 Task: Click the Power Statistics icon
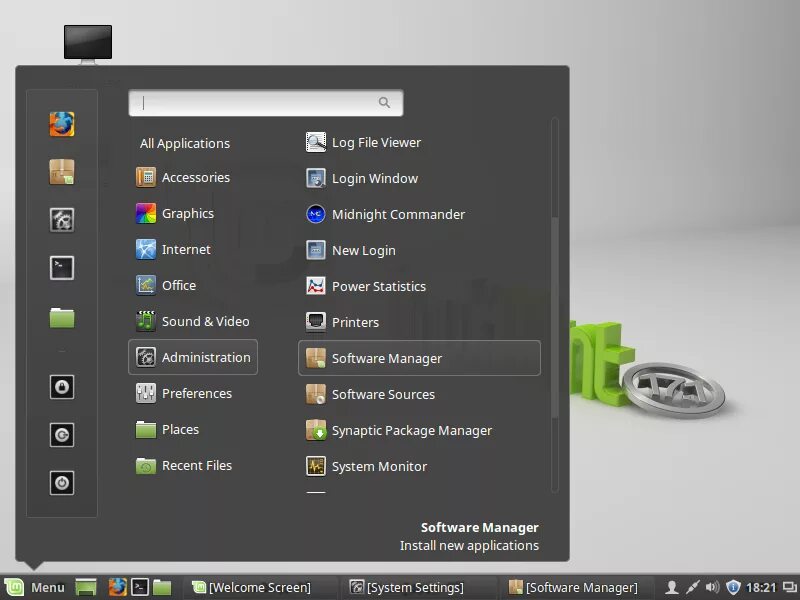click(x=316, y=286)
